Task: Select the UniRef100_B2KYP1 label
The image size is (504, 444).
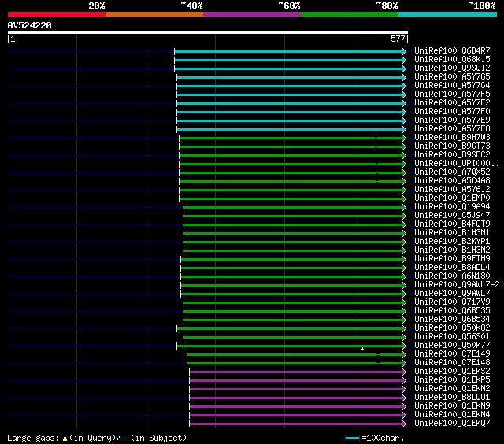Action: pos(452,242)
